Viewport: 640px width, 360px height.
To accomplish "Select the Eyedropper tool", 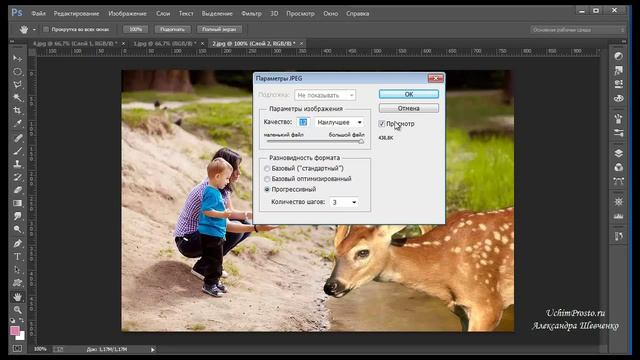I will pyautogui.click(x=17, y=123).
